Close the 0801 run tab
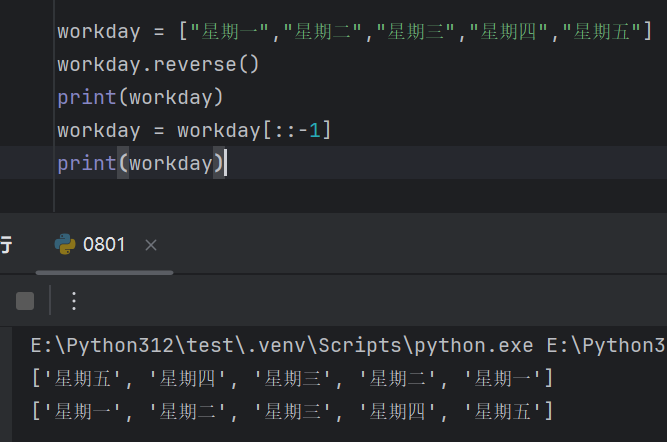667x442 pixels. (151, 245)
